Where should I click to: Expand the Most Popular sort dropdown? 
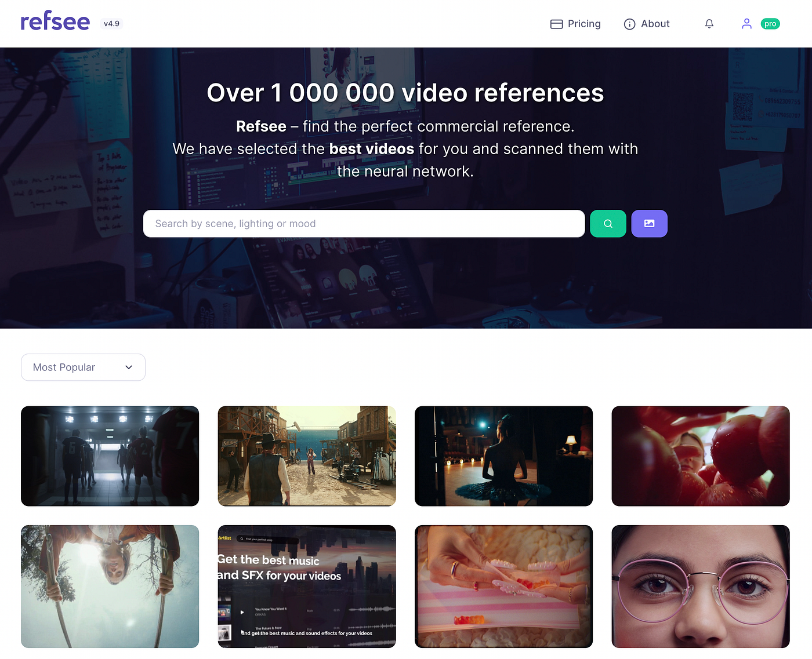coord(83,367)
